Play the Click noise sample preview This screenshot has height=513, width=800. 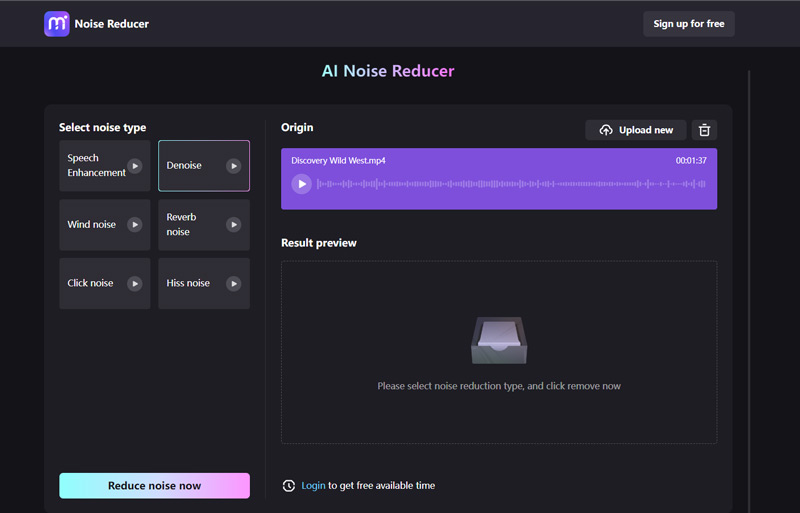coord(135,283)
